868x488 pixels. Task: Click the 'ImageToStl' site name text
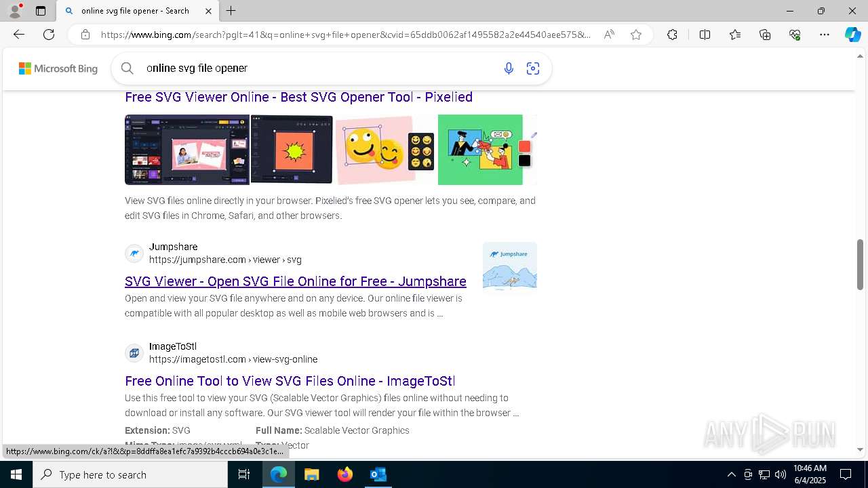pos(173,346)
